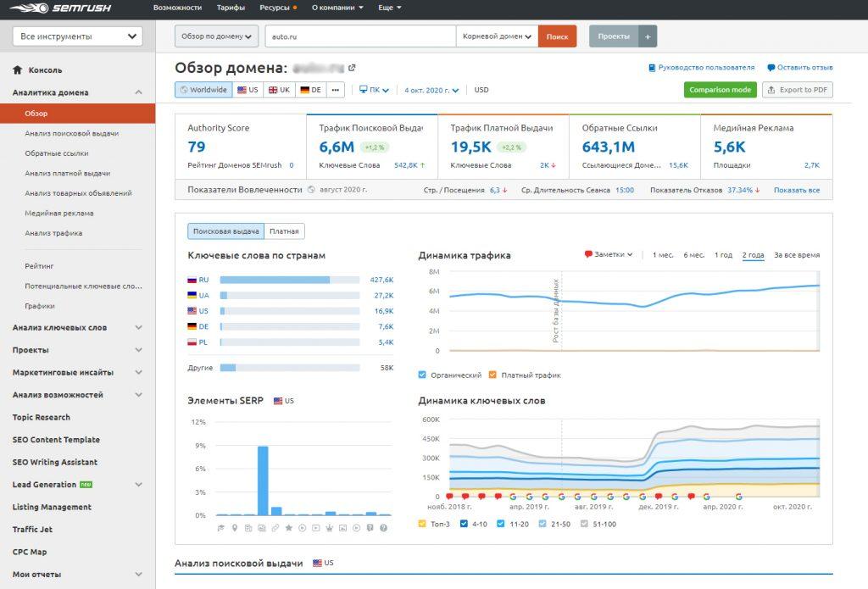Click the tallest bar in SERP elements chart
Viewport: 868px width, 589px height.
tap(263, 481)
